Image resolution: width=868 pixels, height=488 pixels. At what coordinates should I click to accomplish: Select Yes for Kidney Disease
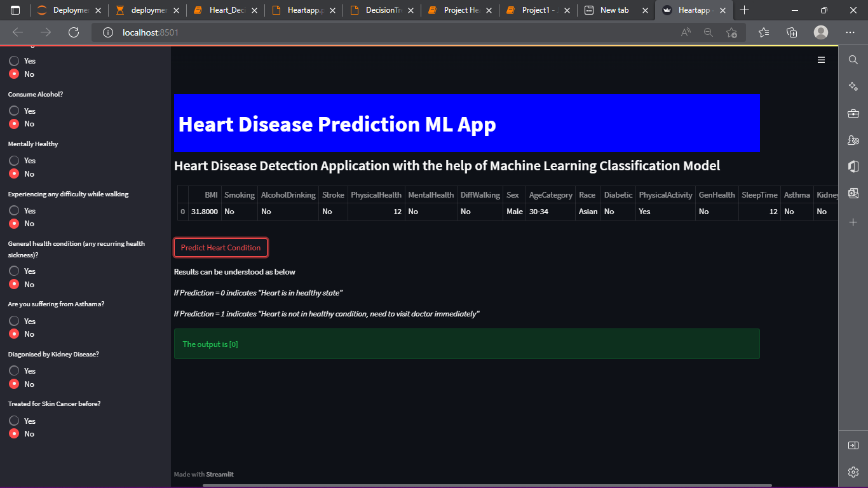tap(14, 370)
